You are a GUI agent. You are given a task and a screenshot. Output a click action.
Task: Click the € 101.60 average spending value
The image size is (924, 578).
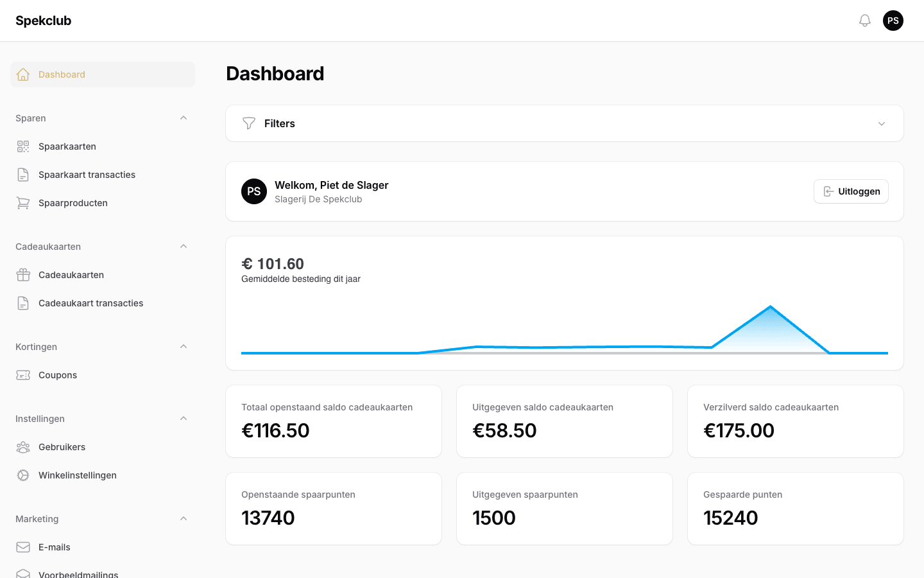point(273,264)
